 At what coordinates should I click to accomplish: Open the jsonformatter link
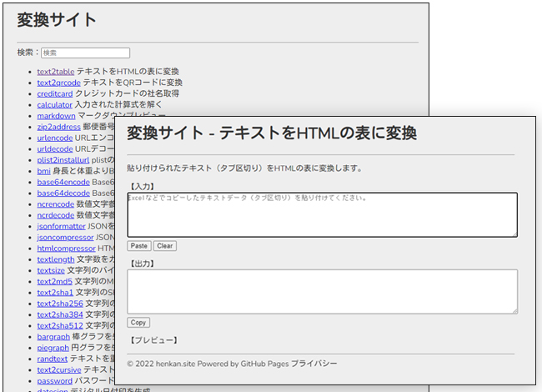(x=62, y=226)
